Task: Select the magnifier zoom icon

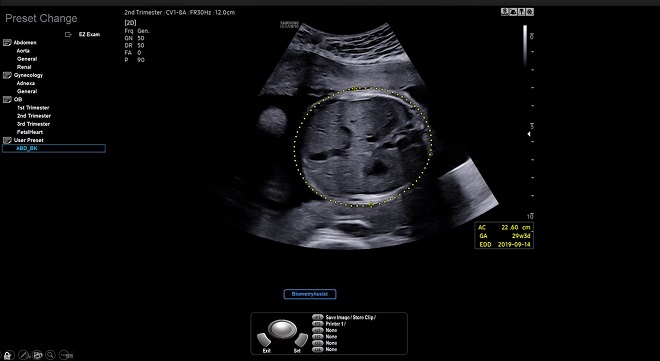Action: (51, 355)
